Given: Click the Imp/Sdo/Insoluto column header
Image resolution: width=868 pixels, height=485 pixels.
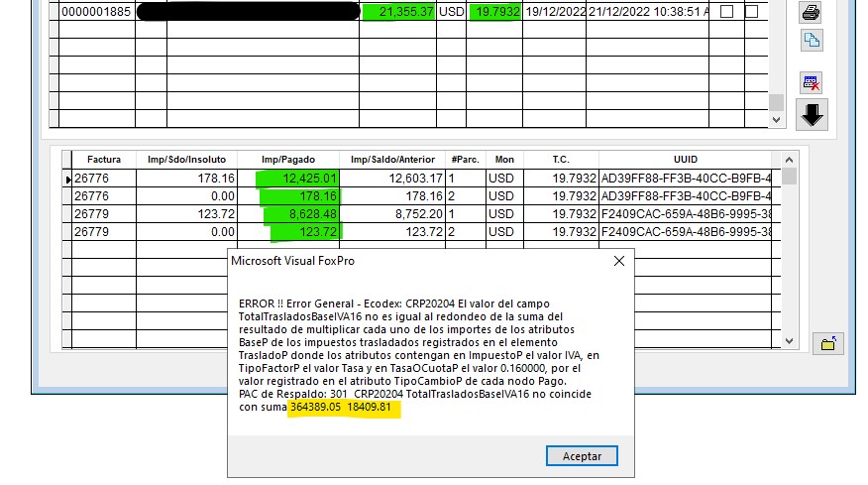Looking at the screenshot, I should tap(186, 160).
